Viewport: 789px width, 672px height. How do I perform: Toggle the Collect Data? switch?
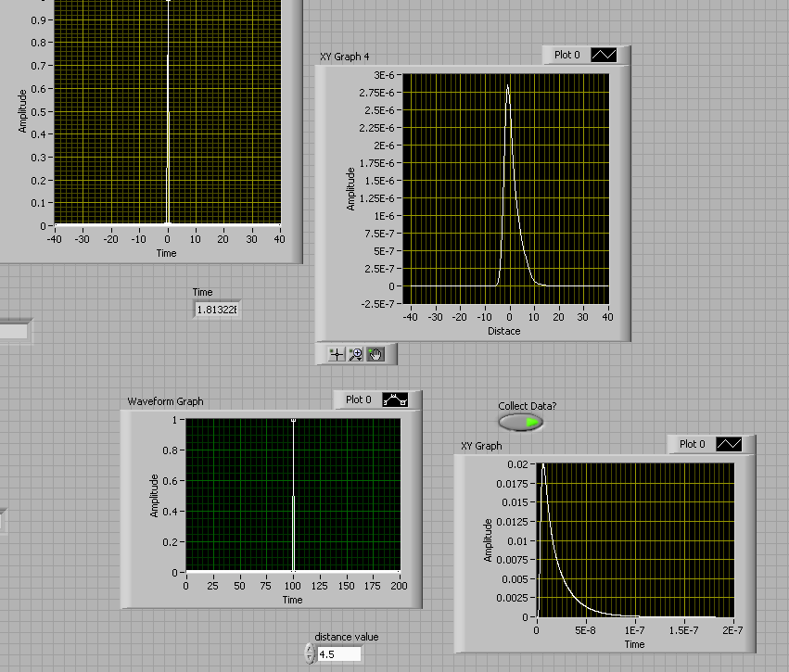[x=521, y=423]
